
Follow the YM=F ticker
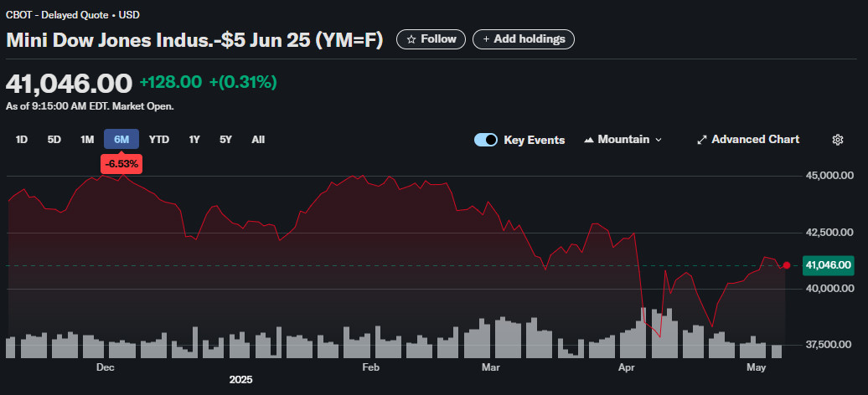431,39
